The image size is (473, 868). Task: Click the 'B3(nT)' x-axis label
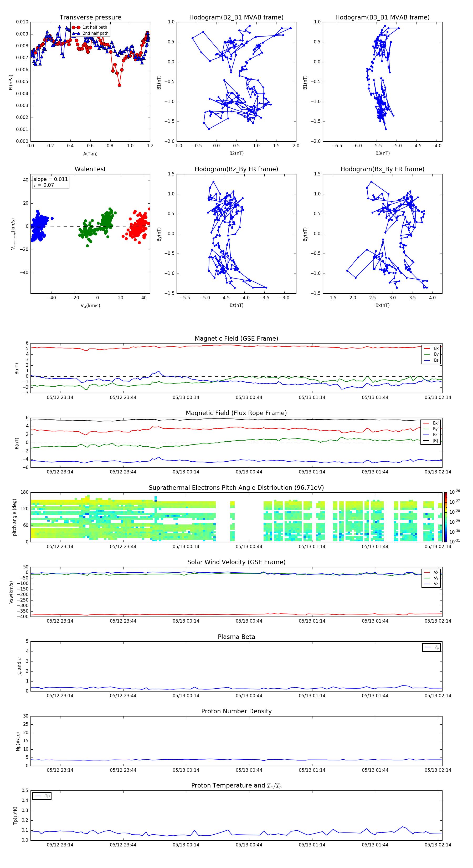coord(382,153)
